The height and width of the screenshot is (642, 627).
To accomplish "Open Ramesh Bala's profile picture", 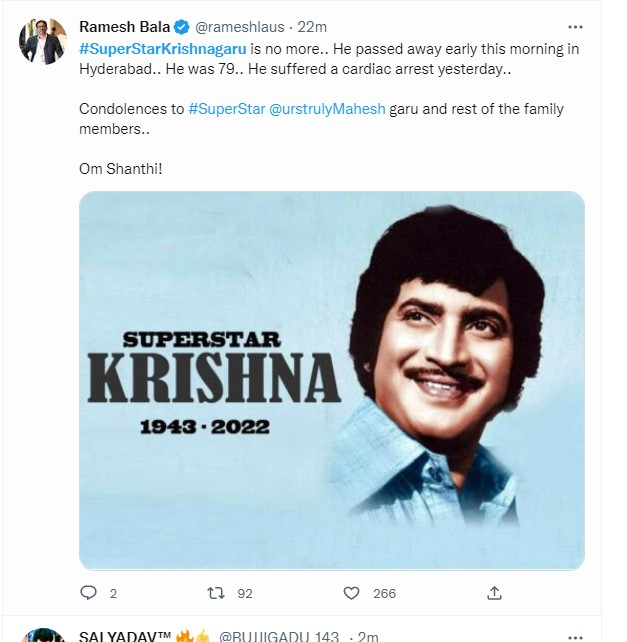I will coord(43,41).
